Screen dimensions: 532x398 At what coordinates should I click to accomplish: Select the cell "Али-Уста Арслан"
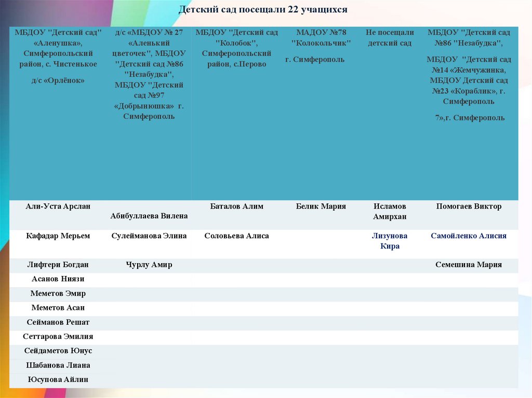coord(58,206)
